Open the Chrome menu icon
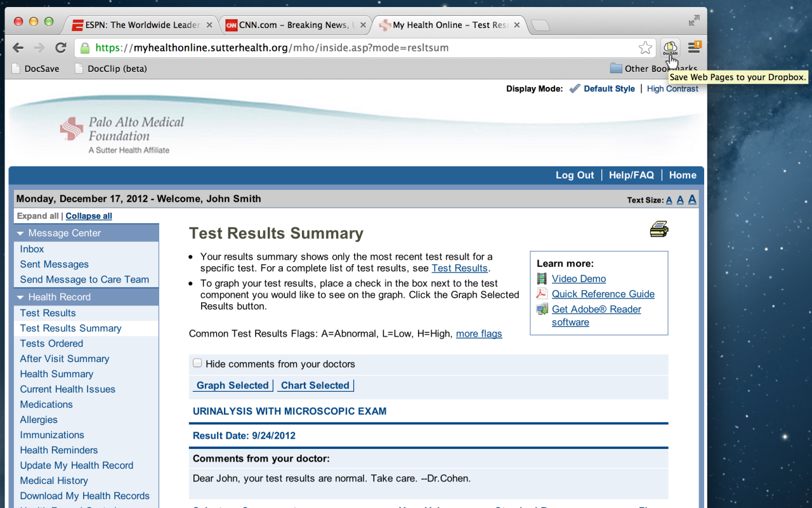 695,48
